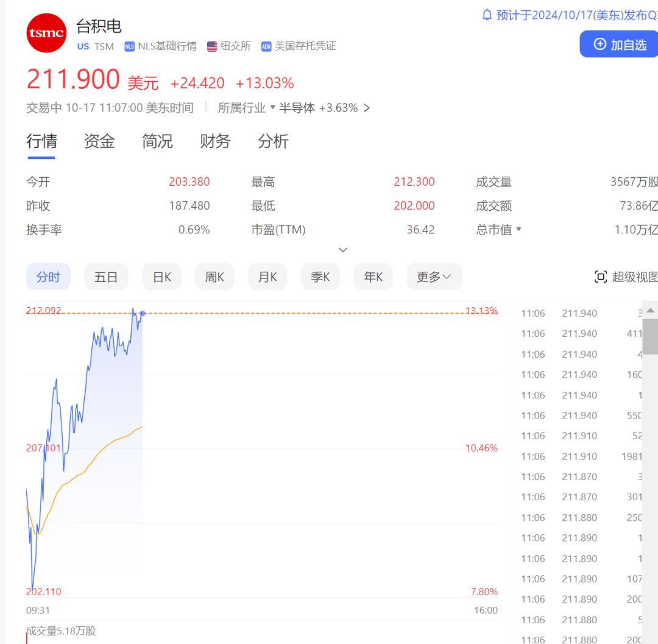Open the 更多 chart period dropdown
The width and height of the screenshot is (658, 644).
434,277
